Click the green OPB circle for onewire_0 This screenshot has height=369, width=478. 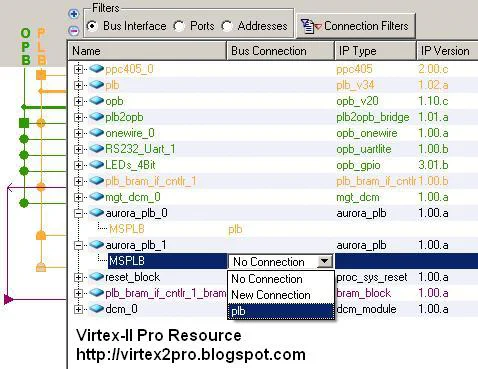[x=24, y=139]
